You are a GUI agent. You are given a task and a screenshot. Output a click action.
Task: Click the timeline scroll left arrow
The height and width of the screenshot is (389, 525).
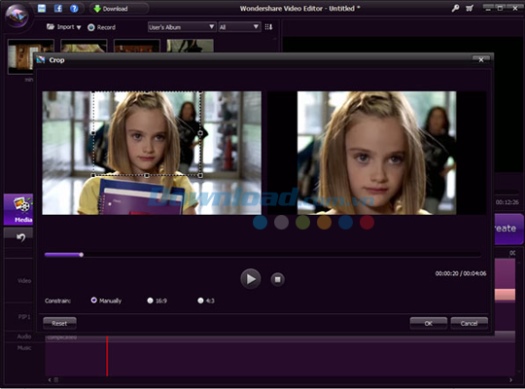(50, 380)
